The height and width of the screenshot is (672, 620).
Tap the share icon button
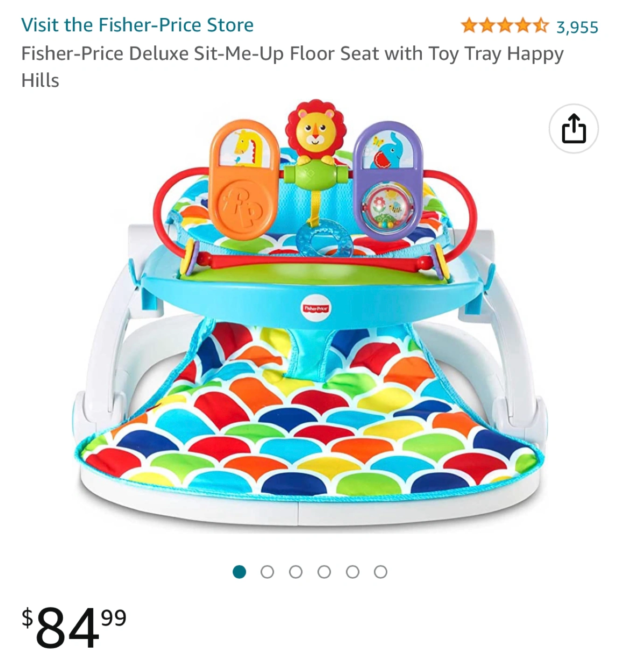[x=573, y=129]
